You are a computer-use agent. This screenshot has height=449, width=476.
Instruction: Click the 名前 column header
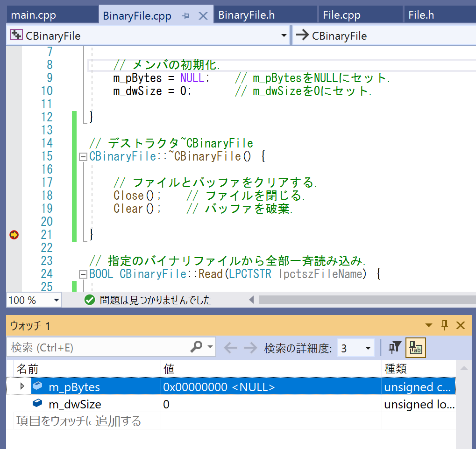[87, 369]
